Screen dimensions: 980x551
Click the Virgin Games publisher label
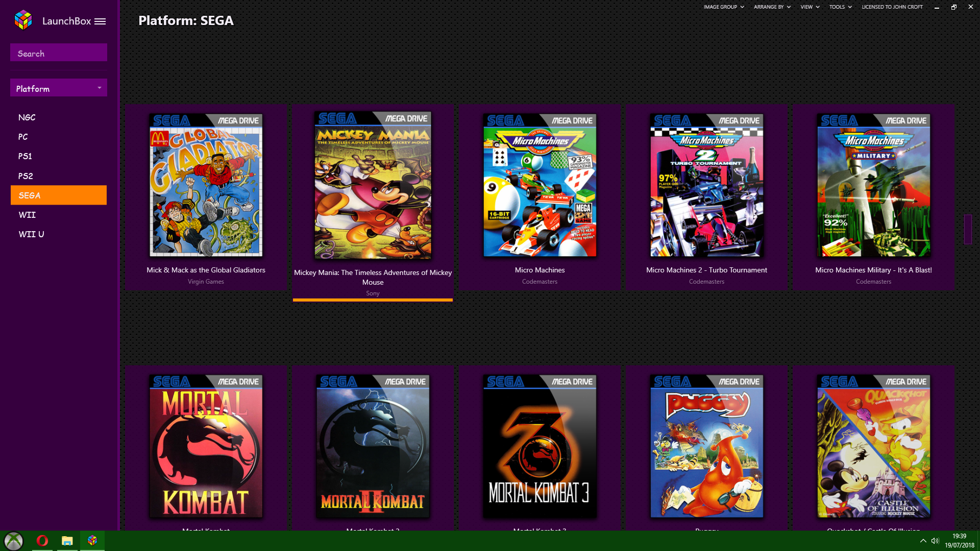coord(206,282)
